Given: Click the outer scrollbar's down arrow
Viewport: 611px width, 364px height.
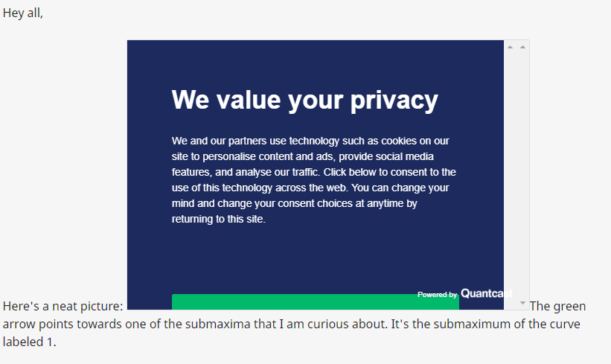Looking at the screenshot, I should (523, 304).
